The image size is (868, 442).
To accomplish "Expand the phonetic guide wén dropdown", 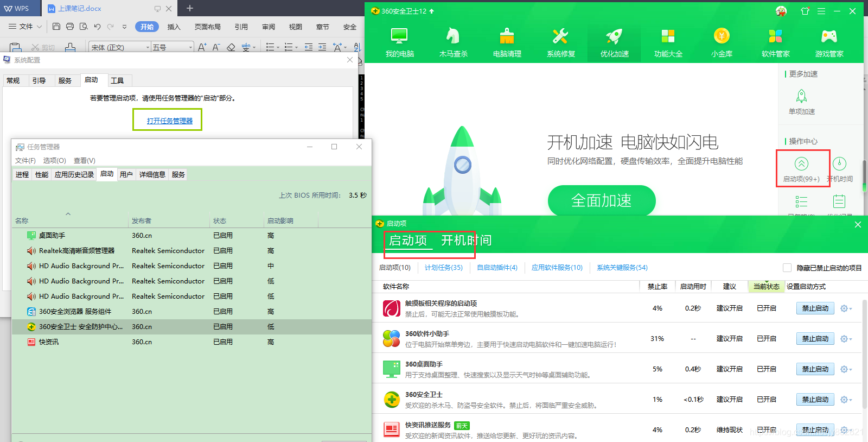I will pyautogui.click(x=254, y=48).
